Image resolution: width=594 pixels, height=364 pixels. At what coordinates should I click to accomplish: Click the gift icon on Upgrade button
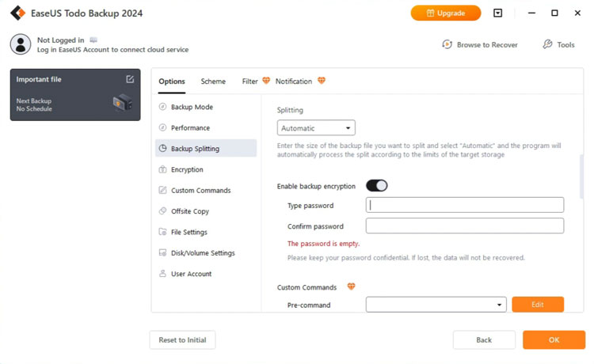point(430,13)
